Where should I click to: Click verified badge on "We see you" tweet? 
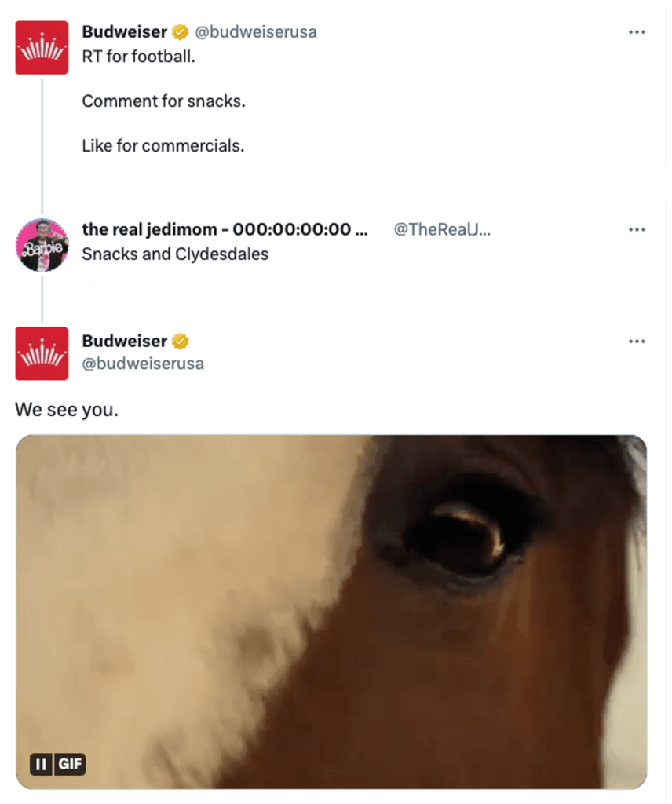180,342
